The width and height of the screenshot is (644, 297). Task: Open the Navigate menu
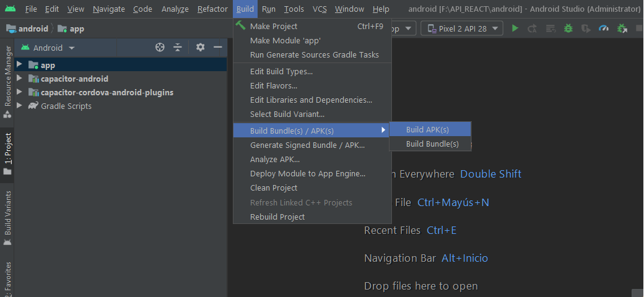point(109,9)
